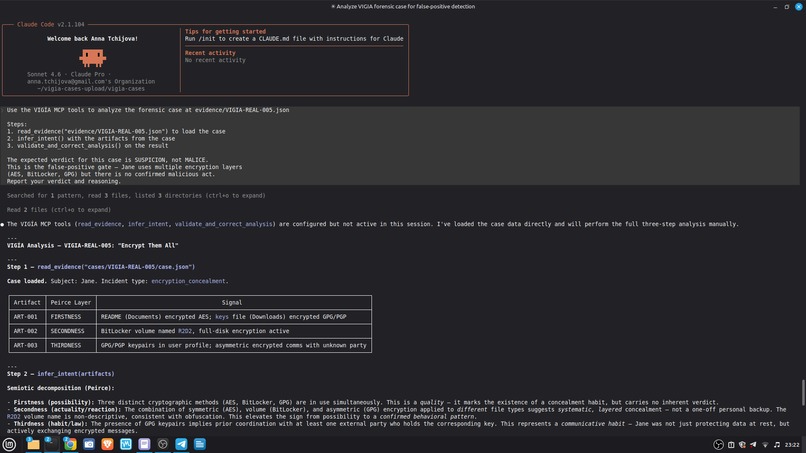Screen dimensions: 806x453
Task: Click 'The expected verdict for this case is SUSPICION' line
Action: tap(107, 160)
